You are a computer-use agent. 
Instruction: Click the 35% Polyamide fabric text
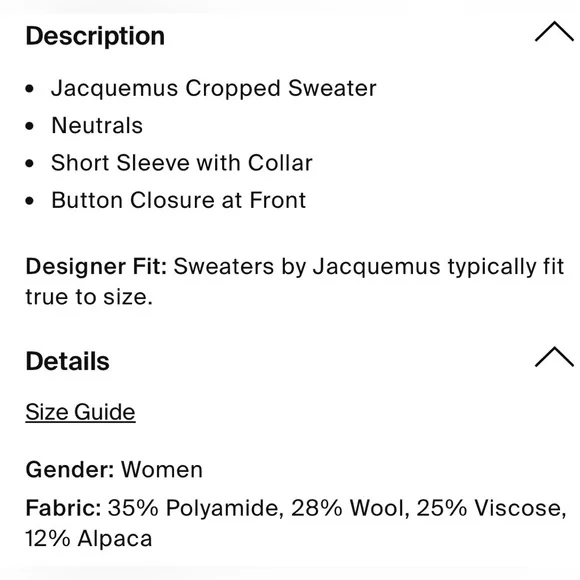click(196, 508)
